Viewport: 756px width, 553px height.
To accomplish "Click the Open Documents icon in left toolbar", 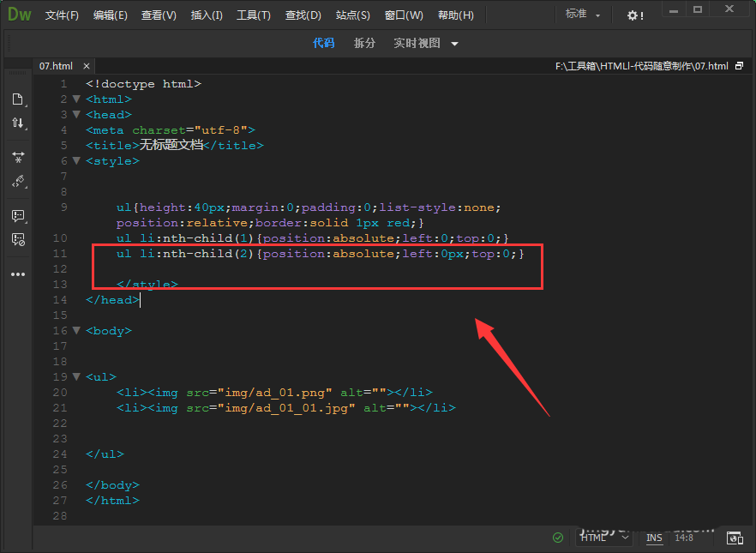I will [17, 99].
